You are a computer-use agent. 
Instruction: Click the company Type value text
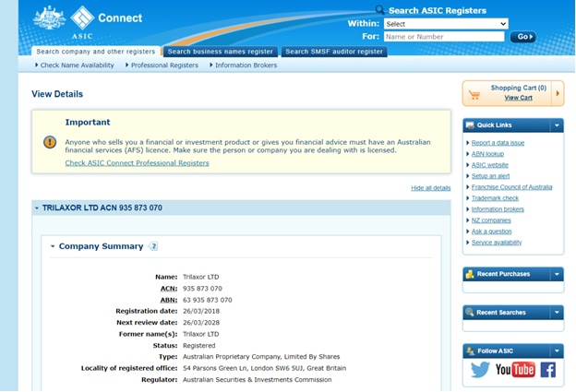coord(261,357)
